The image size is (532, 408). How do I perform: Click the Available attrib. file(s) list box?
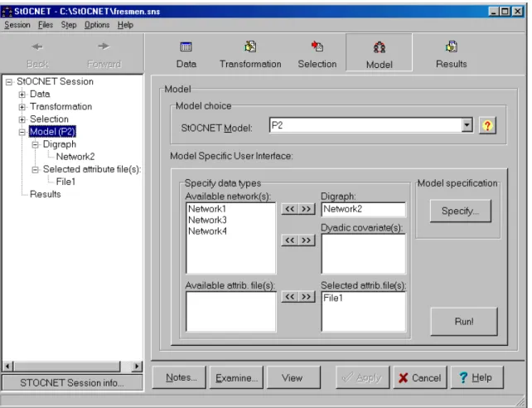[x=230, y=311]
